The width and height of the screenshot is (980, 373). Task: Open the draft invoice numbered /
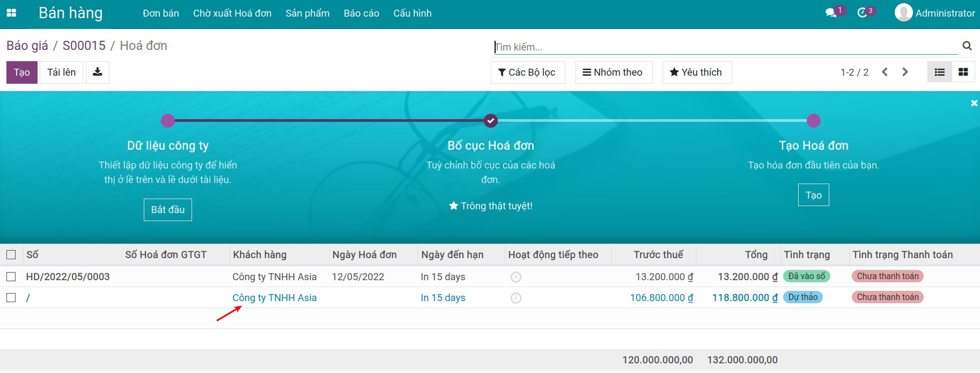pos(28,298)
